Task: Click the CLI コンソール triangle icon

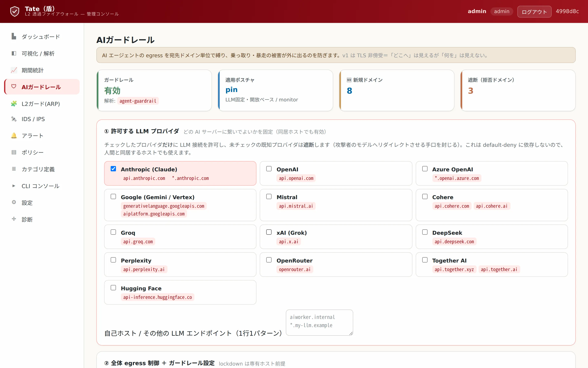Action: 14,186
